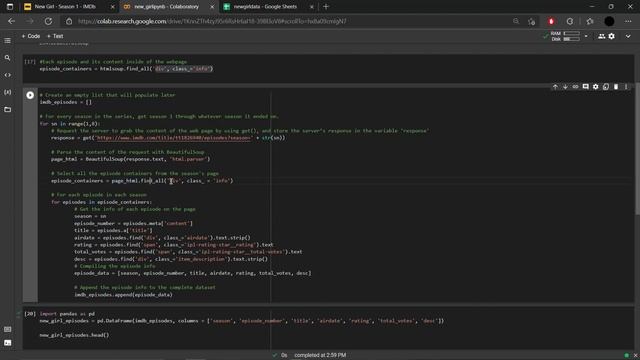Open cell editor settings gear
640x360 pixels.
coord(596,87)
